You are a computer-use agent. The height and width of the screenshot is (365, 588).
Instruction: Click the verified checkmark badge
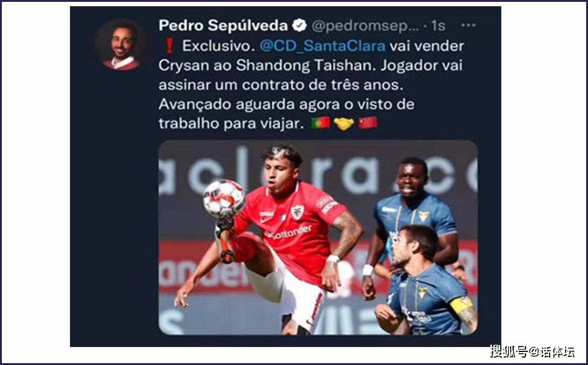coord(299,25)
